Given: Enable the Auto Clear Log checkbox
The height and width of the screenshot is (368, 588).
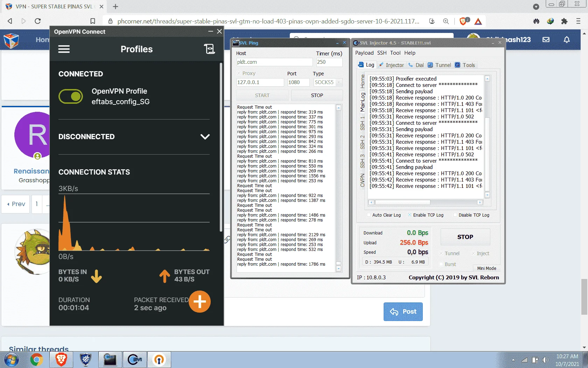Looking at the screenshot, I should click(x=369, y=215).
